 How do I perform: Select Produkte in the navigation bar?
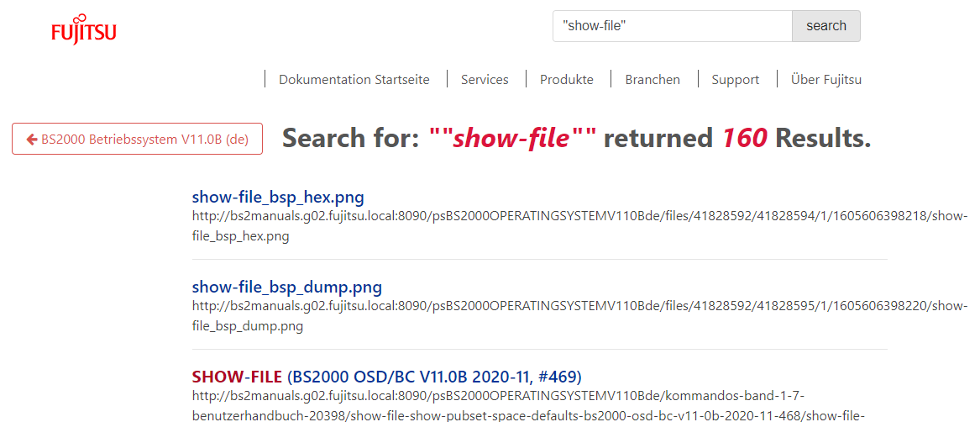[566, 80]
